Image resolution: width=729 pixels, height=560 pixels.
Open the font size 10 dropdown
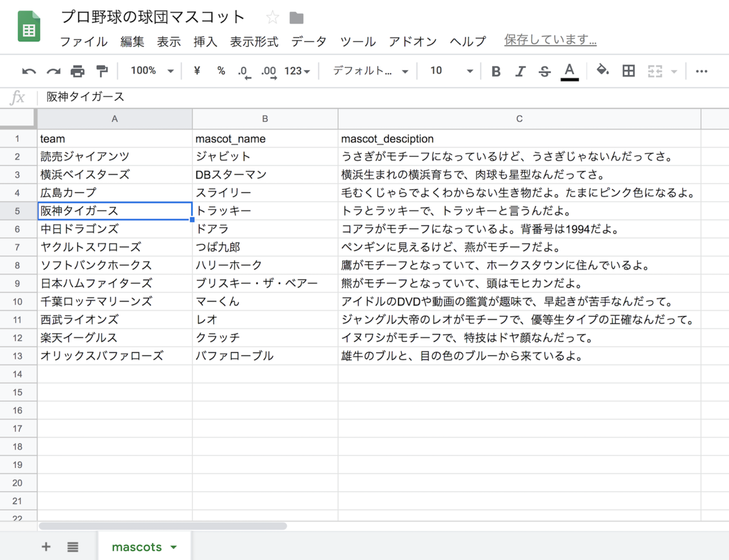451,71
